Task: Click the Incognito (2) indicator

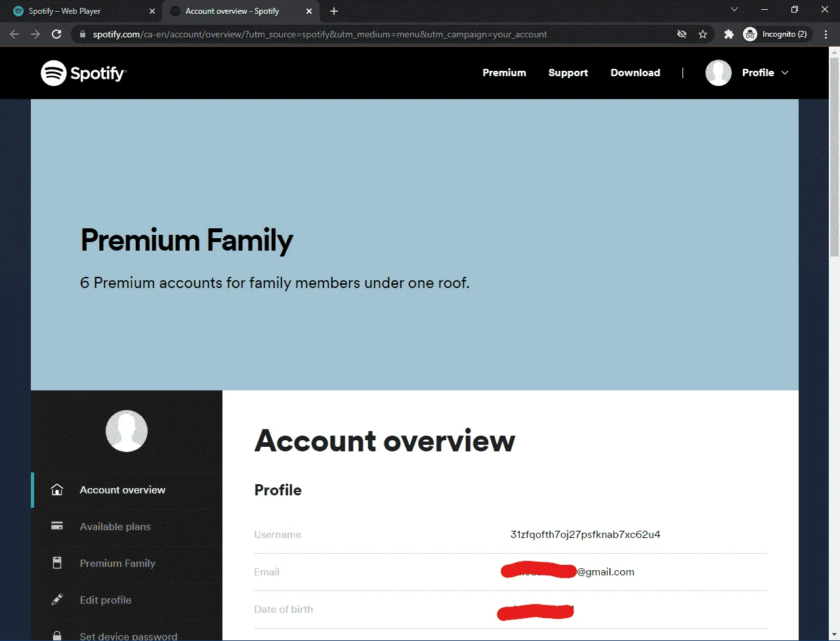Action: point(776,34)
